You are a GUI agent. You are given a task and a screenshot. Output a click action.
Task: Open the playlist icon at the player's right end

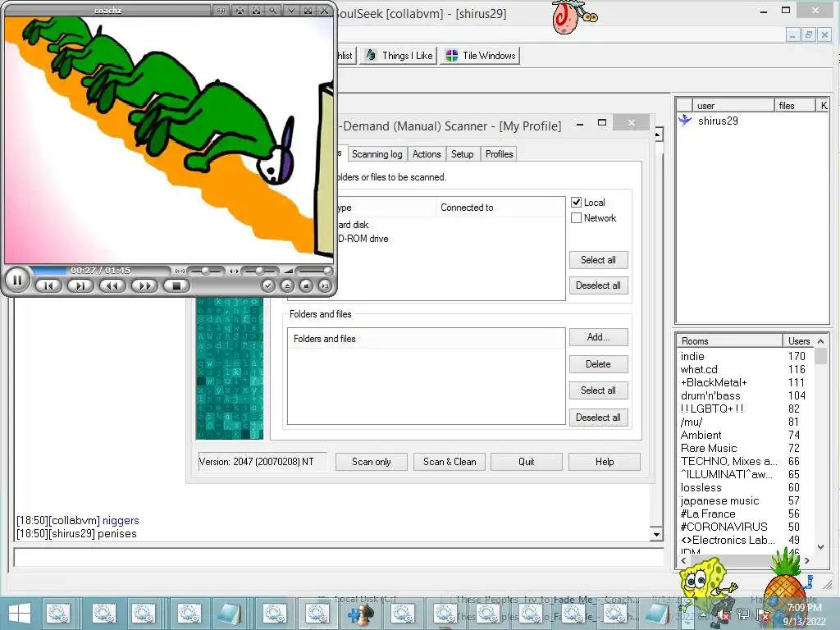pyautogui.click(x=325, y=286)
